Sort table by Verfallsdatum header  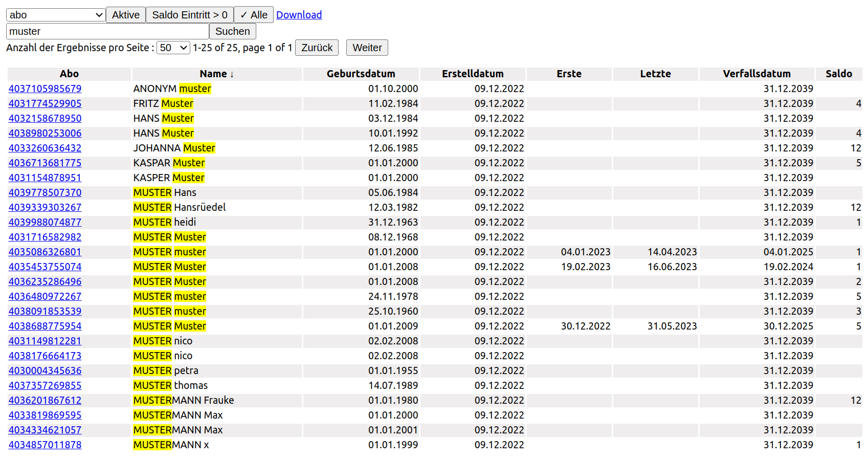pyautogui.click(x=756, y=74)
